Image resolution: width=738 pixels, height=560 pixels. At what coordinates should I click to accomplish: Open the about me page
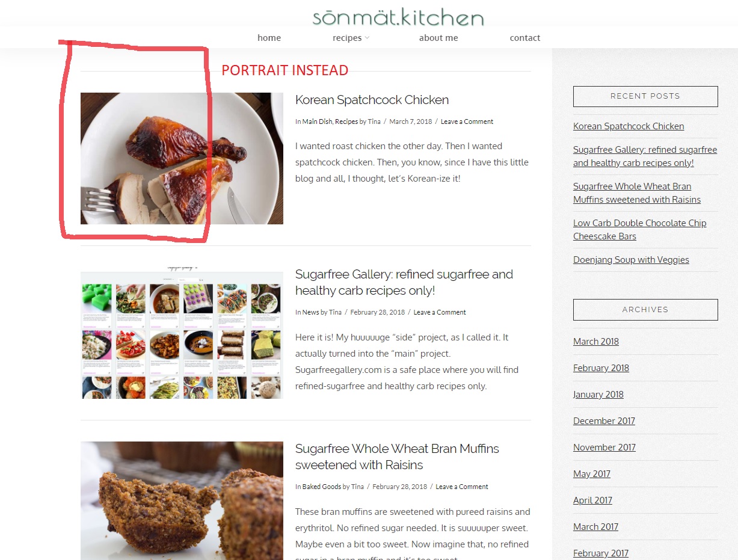tap(438, 37)
